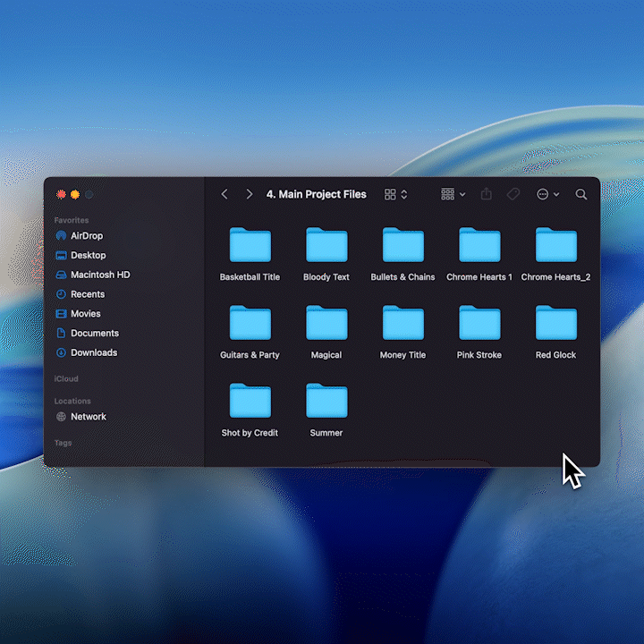Click the back navigation arrow

tap(225, 194)
